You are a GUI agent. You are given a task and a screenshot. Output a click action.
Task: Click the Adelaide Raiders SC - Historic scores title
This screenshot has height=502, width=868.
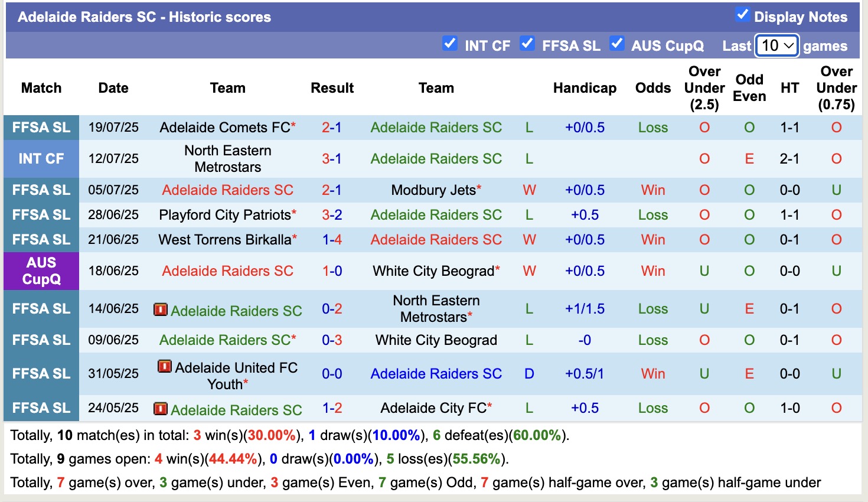coord(146,17)
